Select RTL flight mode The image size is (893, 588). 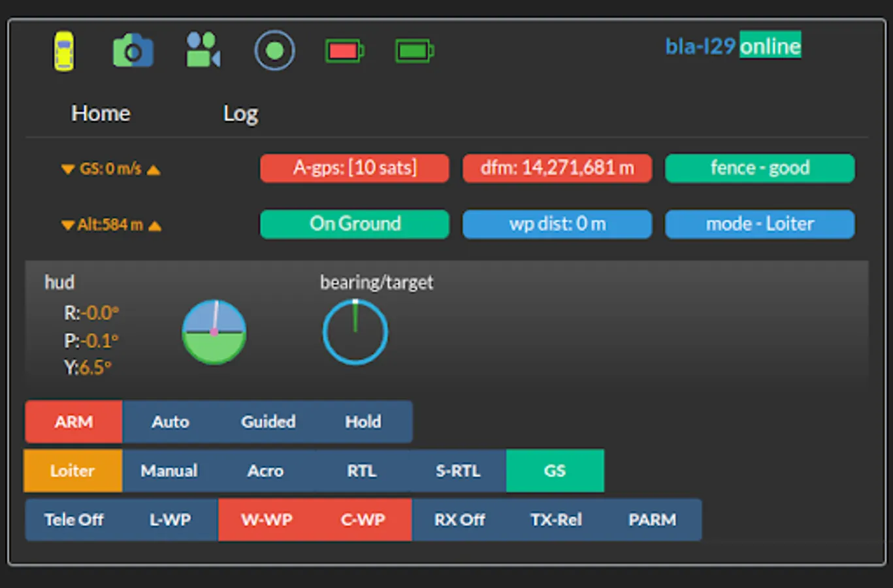[362, 471]
